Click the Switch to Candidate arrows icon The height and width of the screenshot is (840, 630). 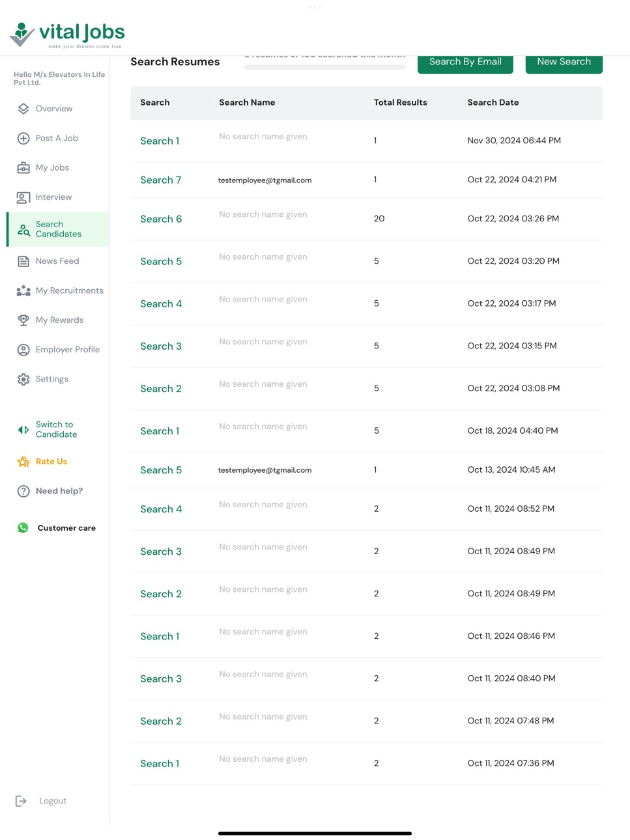[x=23, y=430]
